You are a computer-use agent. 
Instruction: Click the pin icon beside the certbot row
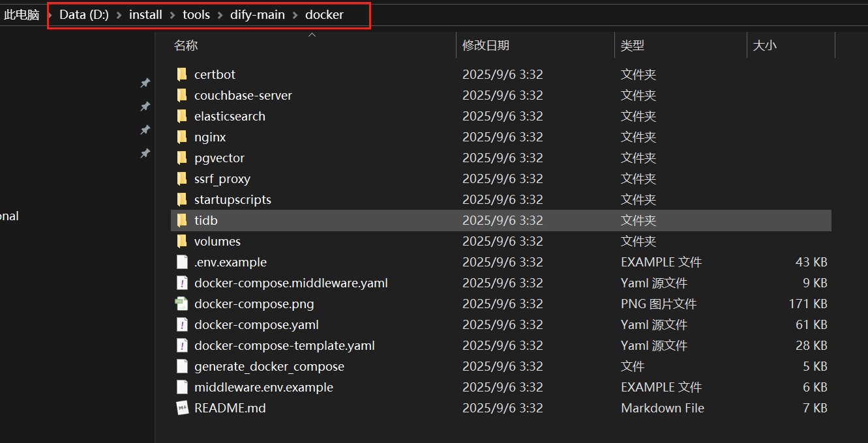coord(145,83)
